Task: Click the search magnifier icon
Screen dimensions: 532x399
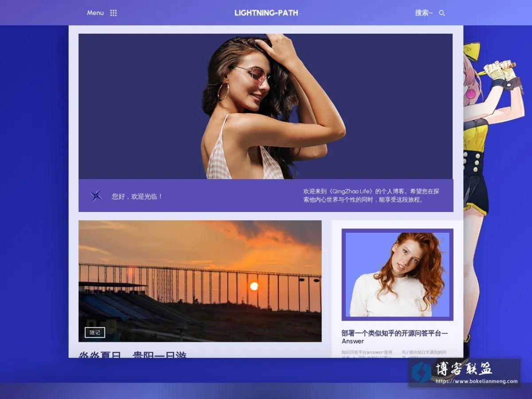Action: click(442, 13)
